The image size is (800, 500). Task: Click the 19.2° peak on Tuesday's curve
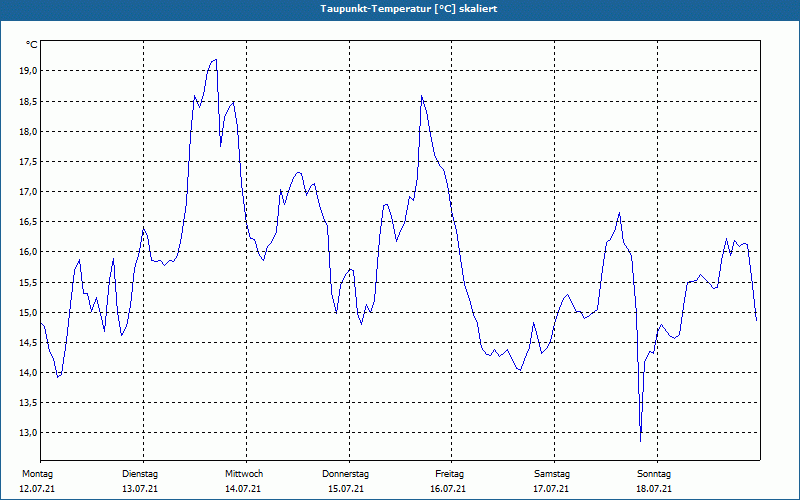click(x=216, y=60)
